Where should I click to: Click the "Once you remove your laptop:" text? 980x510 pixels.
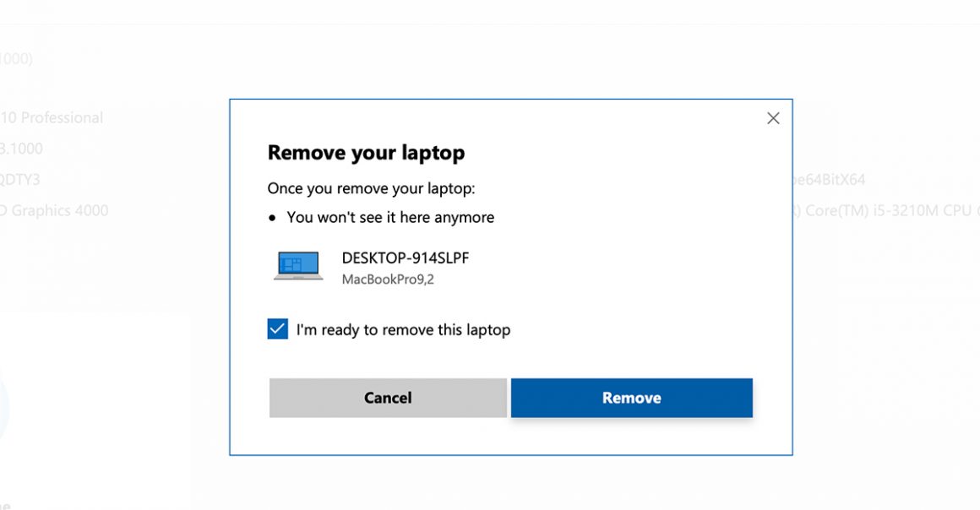tap(371, 189)
